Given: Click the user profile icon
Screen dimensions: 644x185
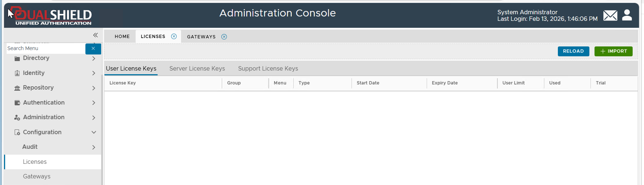Looking at the screenshot, I should (x=627, y=15).
